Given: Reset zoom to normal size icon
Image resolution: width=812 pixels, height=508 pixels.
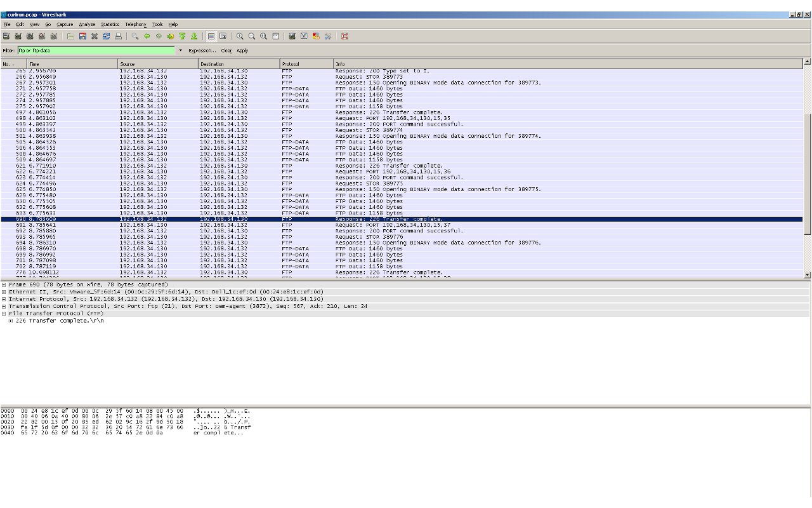Looking at the screenshot, I should [x=263, y=36].
